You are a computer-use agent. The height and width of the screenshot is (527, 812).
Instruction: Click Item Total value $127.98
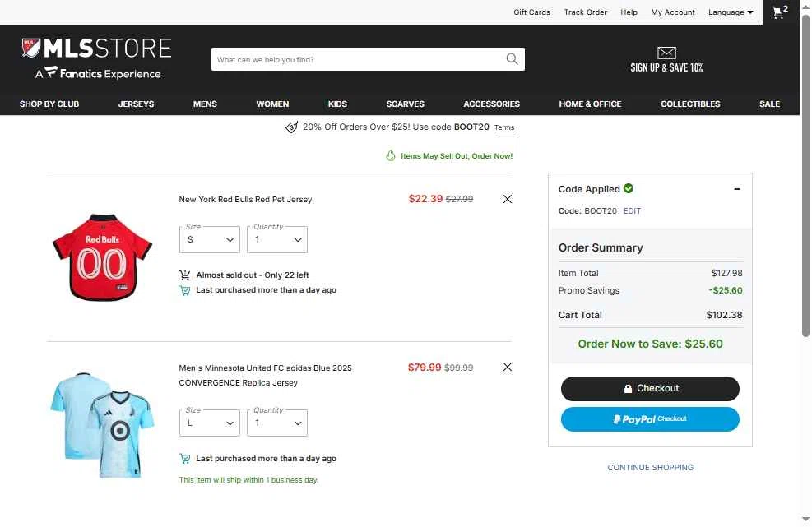726,273
